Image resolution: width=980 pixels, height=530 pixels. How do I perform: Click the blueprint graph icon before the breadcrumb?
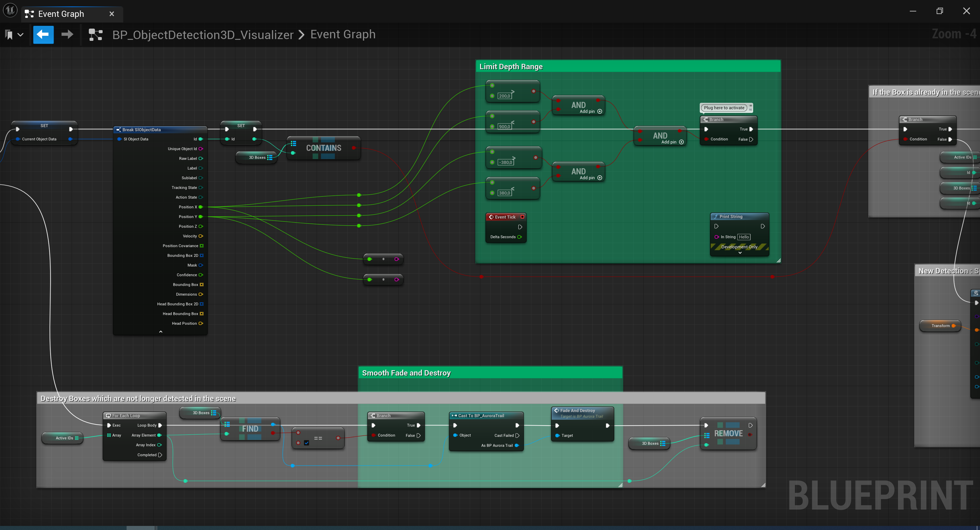pyautogui.click(x=95, y=35)
